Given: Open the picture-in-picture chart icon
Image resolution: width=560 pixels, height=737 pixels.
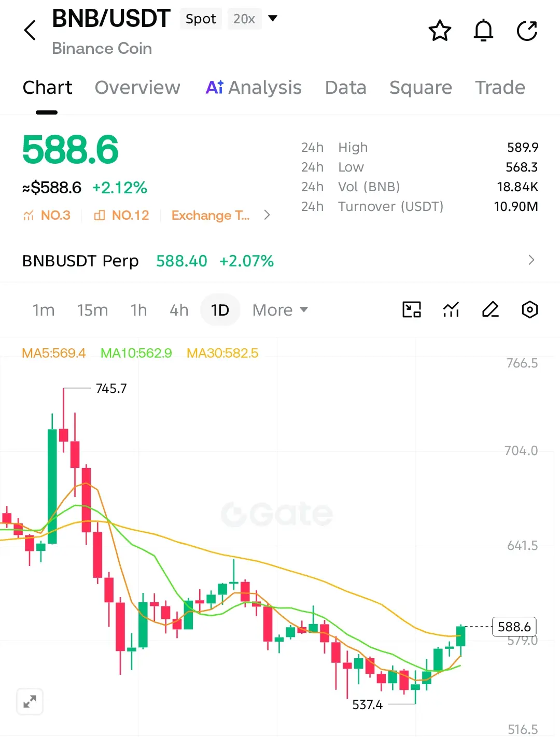Looking at the screenshot, I should pos(412,309).
